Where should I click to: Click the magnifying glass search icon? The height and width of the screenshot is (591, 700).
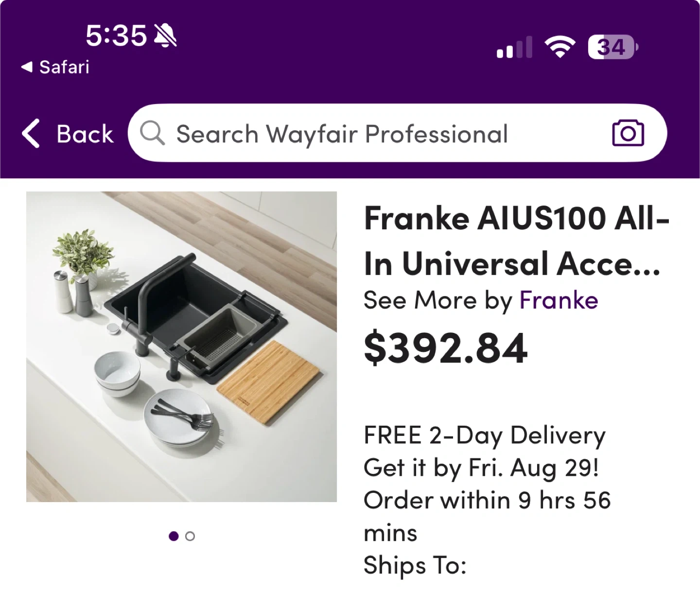(152, 133)
